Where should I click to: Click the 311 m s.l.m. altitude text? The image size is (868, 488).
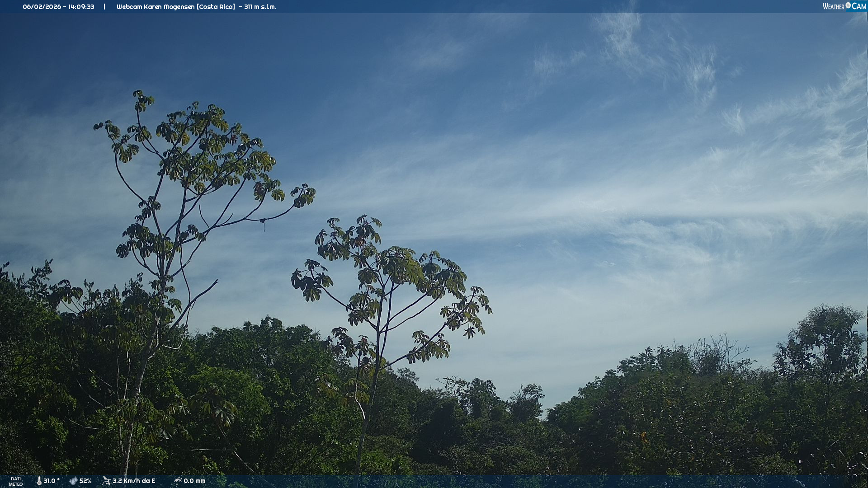pos(260,7)
